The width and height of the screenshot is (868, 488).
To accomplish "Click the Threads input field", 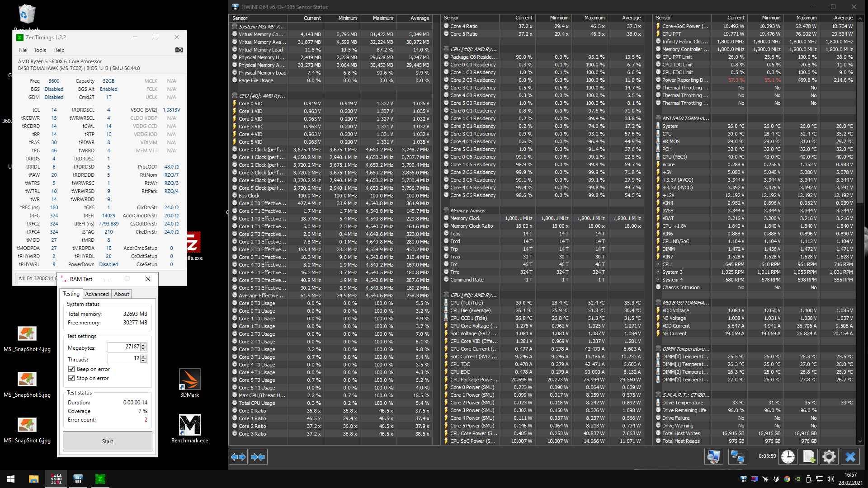I will click(124, 359).
